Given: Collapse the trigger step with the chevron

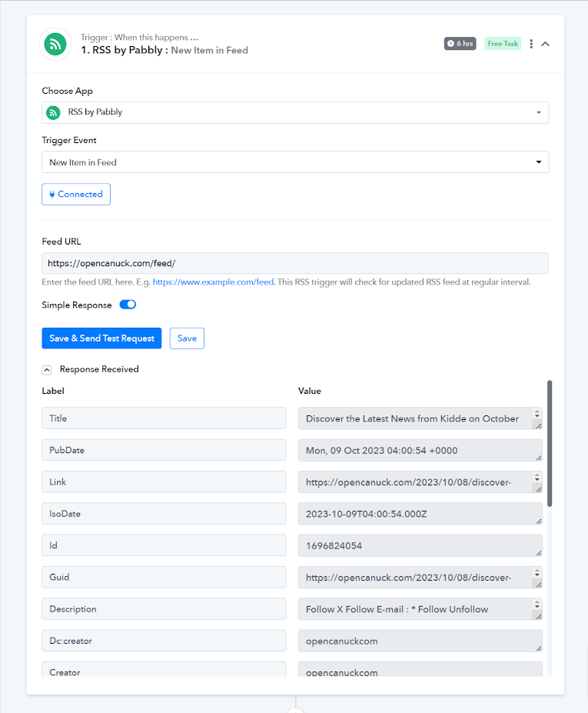Looking at the screenshot, I should (545, 44).
